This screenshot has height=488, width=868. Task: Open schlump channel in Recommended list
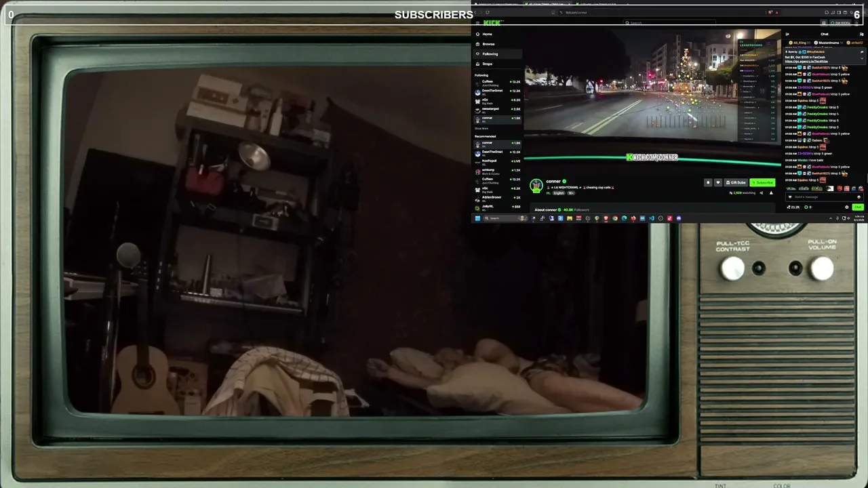497,171
